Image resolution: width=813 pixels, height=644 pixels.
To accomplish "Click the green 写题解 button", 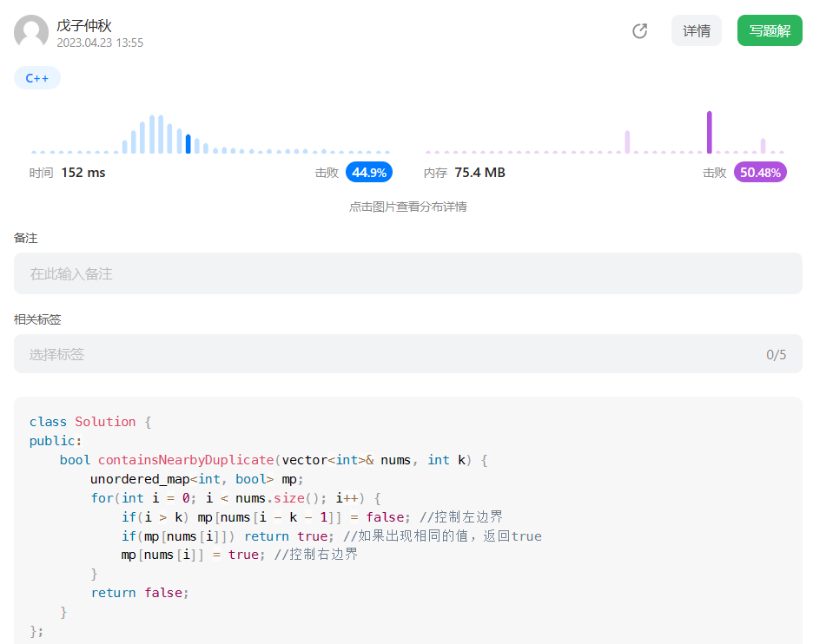I will [x=770, y=29].
